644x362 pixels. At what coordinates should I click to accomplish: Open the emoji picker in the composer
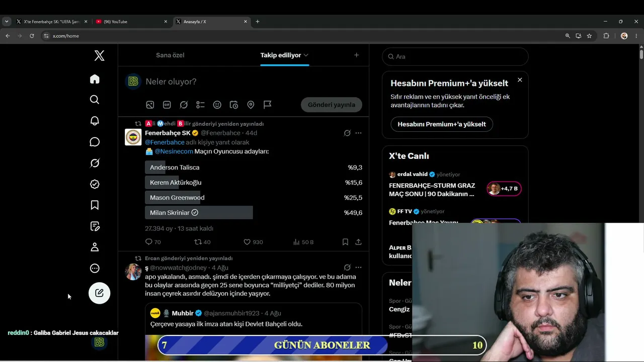click(217, 105)
